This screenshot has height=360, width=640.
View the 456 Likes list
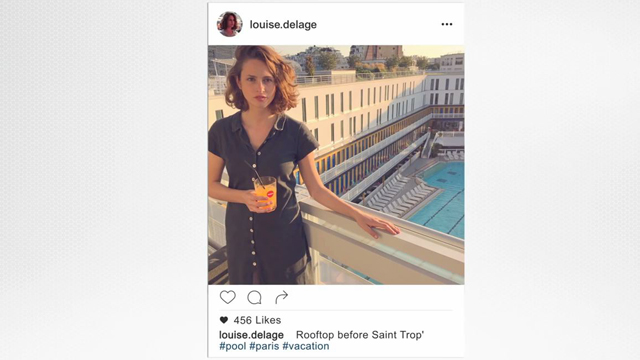tap(257, 320)
